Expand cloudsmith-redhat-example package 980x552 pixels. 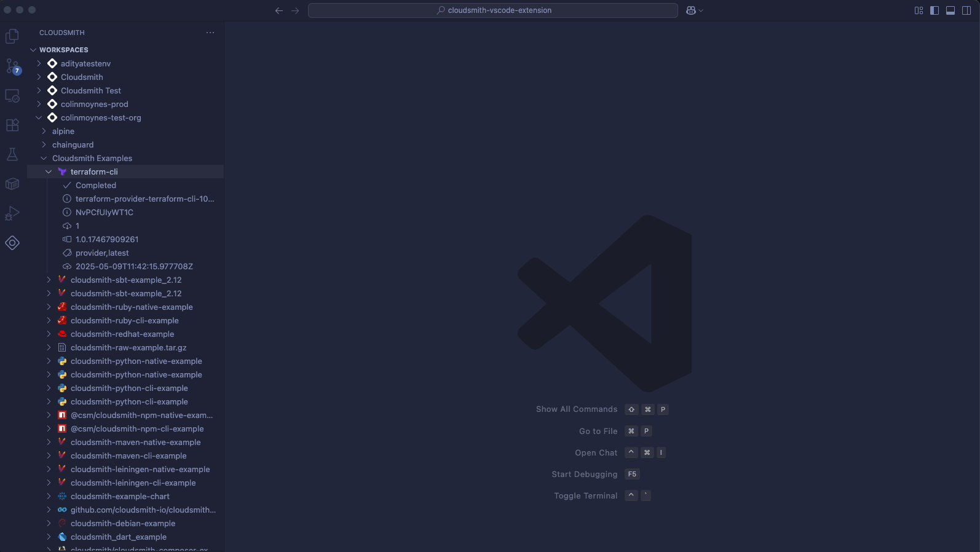point(49,334)
